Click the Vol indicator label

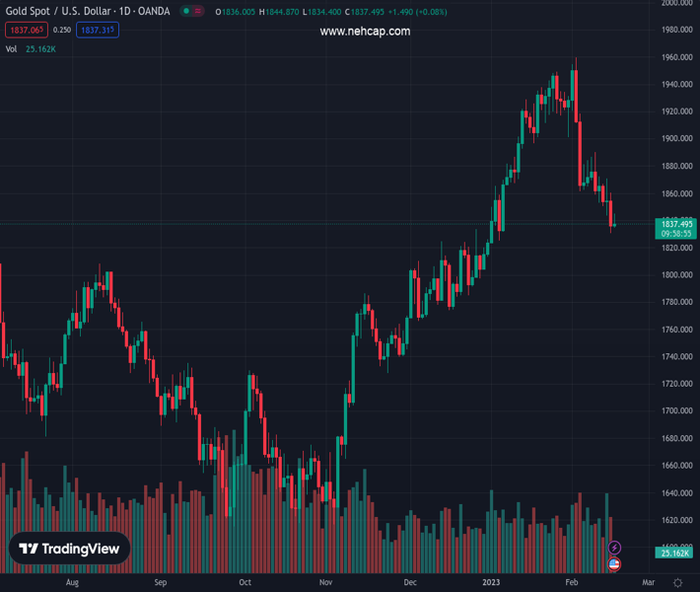tap(12, 48)
